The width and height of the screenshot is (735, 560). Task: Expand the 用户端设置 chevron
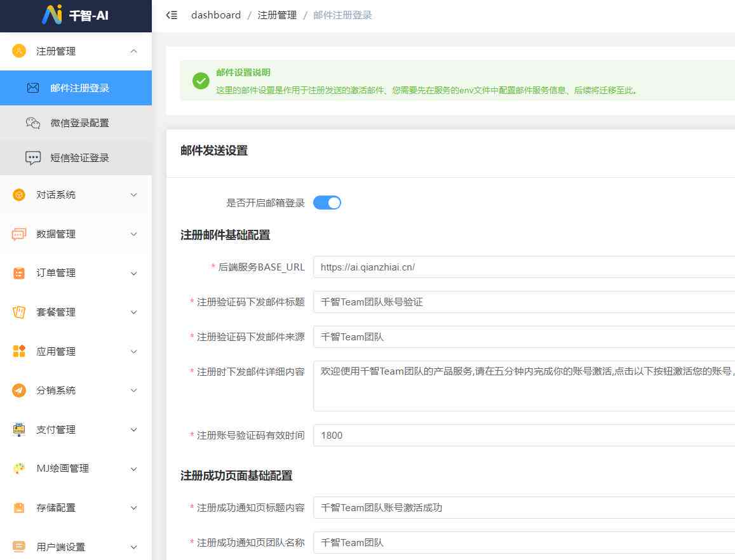tap(133, 547)
